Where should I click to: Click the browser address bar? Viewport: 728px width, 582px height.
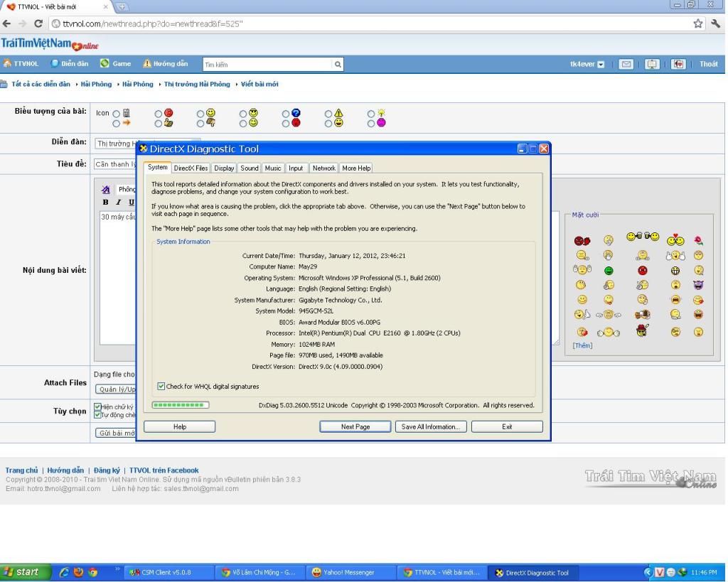pyautogui.click(x=371, y=23)
